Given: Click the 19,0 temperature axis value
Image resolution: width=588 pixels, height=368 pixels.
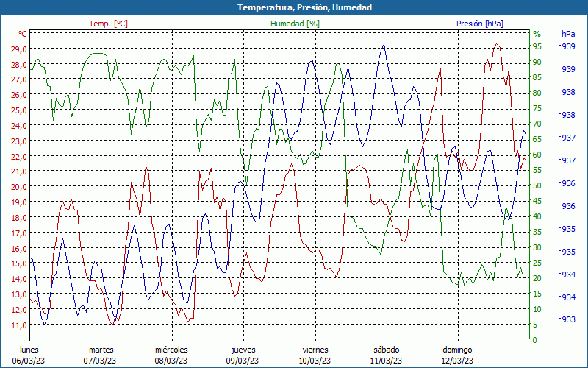Looking at the screenshot, I should (x=20, y=202).
